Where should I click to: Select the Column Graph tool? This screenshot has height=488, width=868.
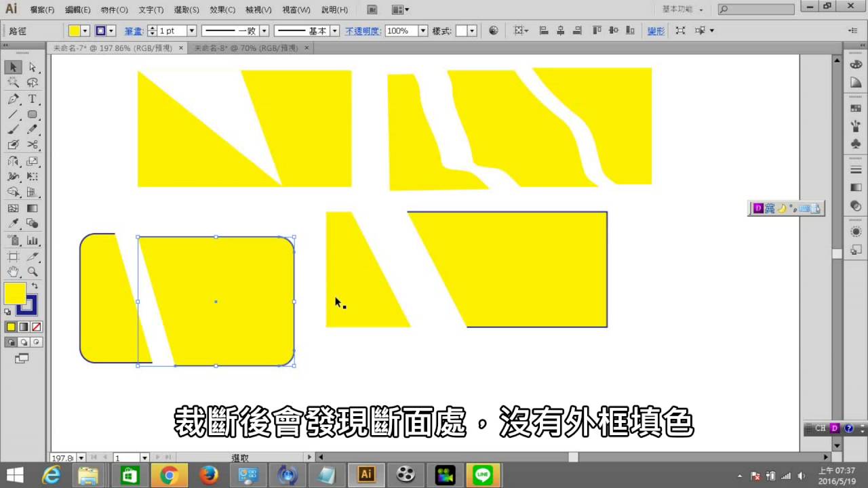click(x=32, y=240)
